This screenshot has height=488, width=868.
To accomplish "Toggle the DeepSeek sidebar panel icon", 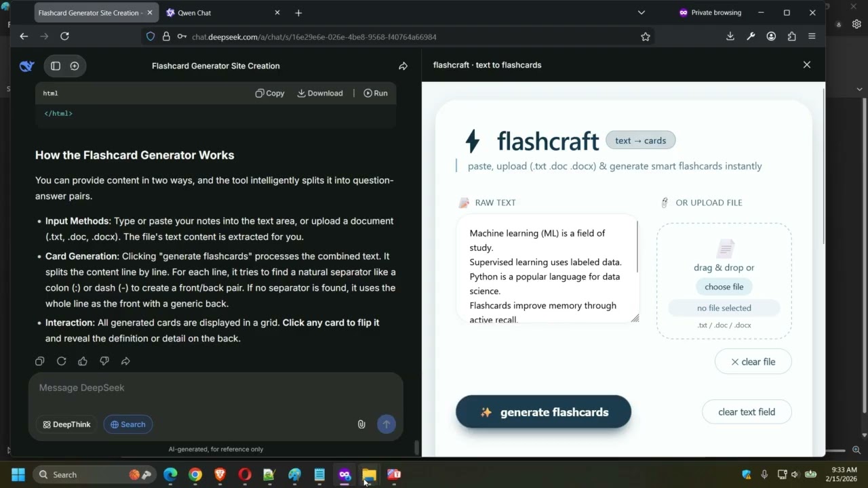I will (x=56, y=66).
